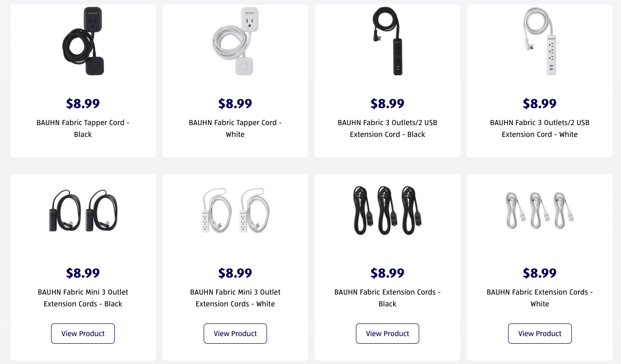Screen dimensions: 621x364
Task: View Product for Mini 3 Outlet Black
Action: click(x=83, y=333)
